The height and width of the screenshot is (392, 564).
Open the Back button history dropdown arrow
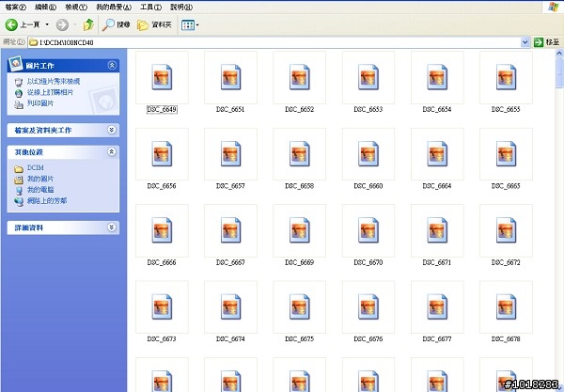(x=47, y=24)
